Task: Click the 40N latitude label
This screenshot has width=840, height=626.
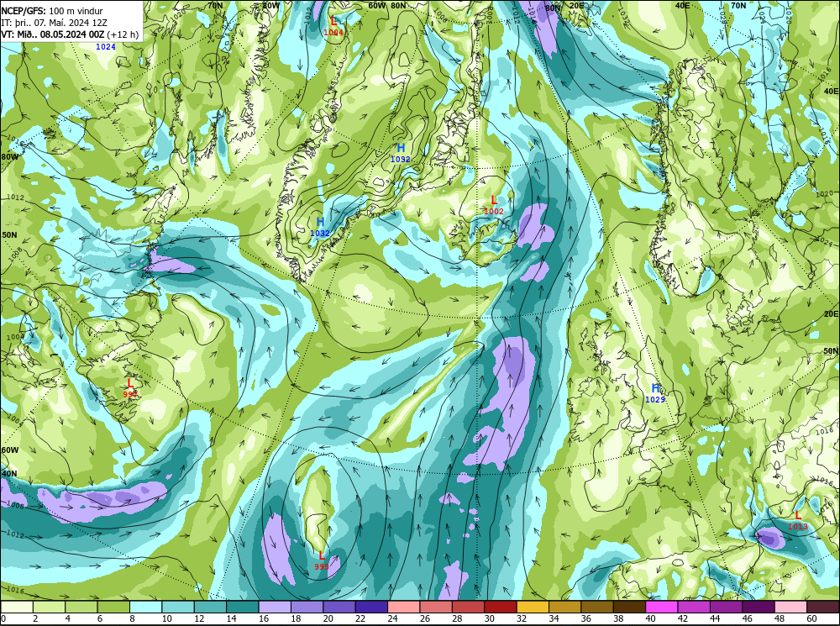Action: pyautogui.click(x=9, y=474)
